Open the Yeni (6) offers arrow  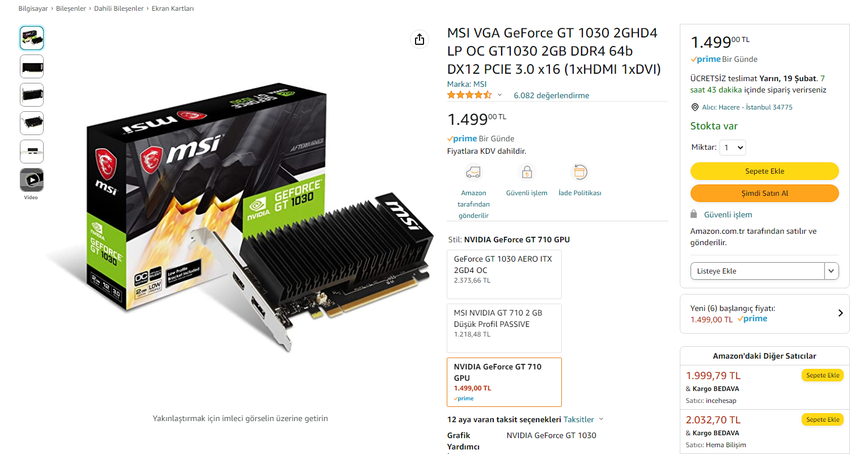pyautogui.click(x=840, y=313)
